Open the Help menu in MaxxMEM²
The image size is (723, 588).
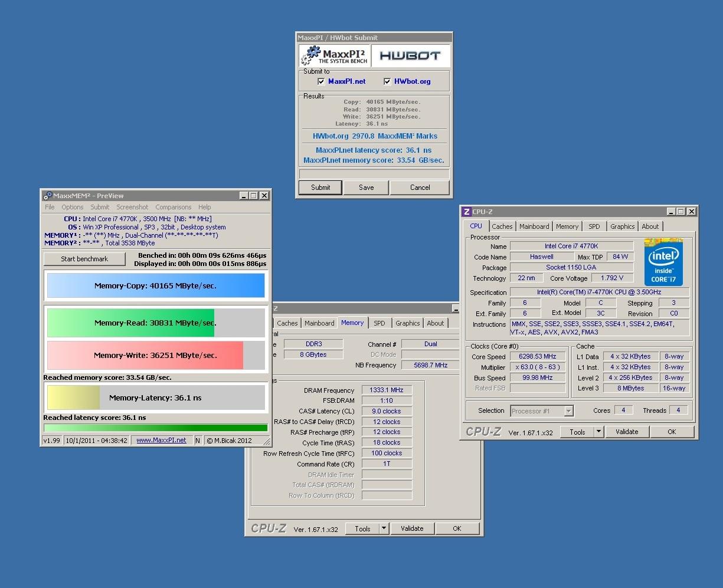click(x=204, y=207)
